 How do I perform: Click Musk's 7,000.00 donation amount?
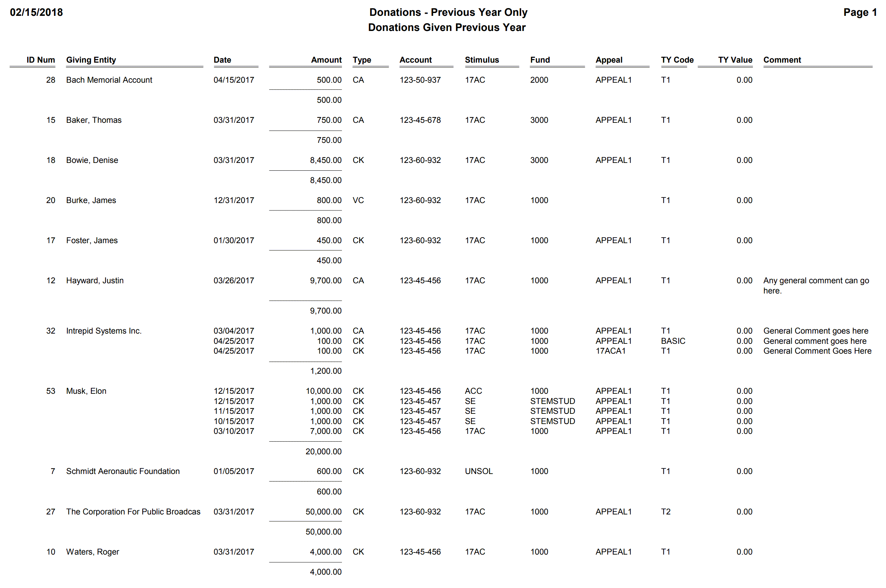point(326,431)
